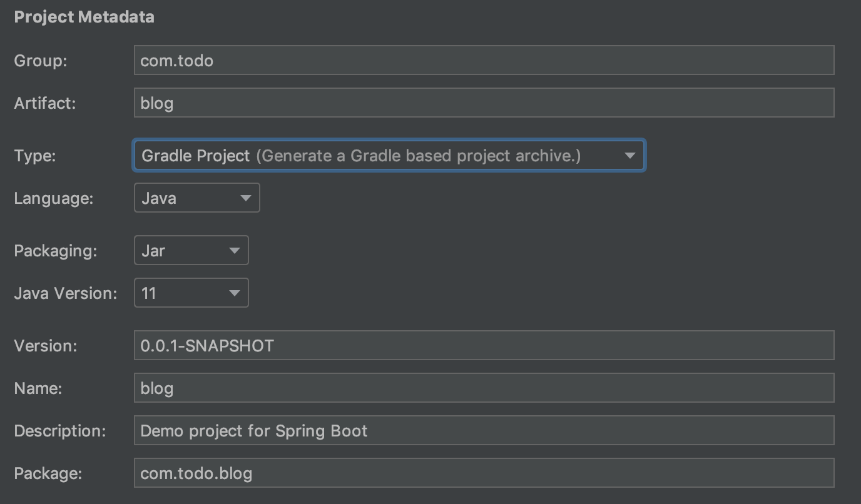Click the "Group:" label

pyautogui.click(x=40, y=61)
